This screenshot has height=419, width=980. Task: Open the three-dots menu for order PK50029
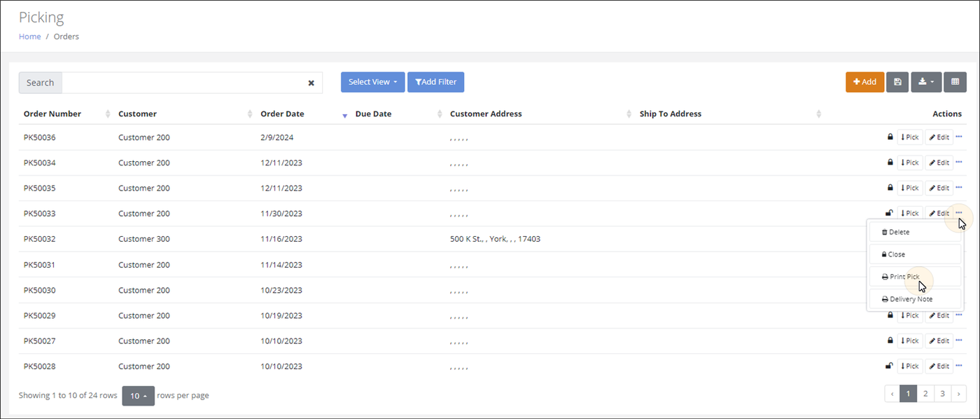(x=959, y=315)
